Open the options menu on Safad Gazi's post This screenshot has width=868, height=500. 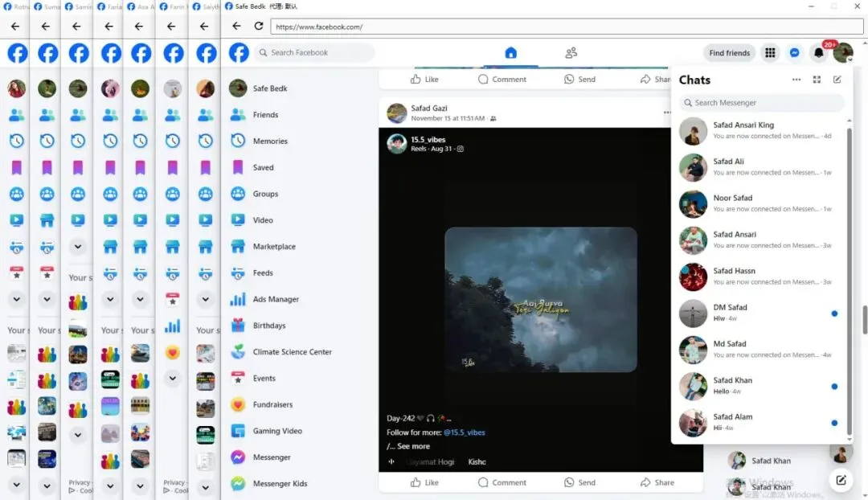665,112
